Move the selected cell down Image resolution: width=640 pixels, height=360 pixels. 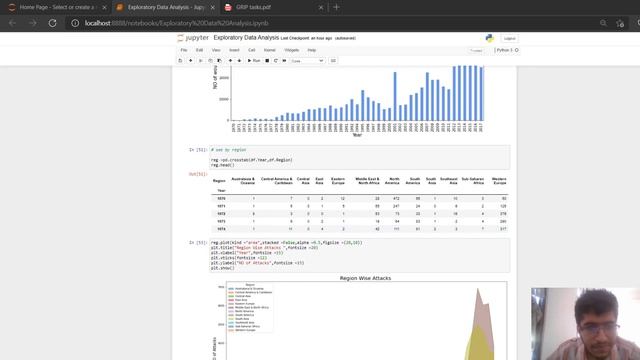tap(239, 60)
